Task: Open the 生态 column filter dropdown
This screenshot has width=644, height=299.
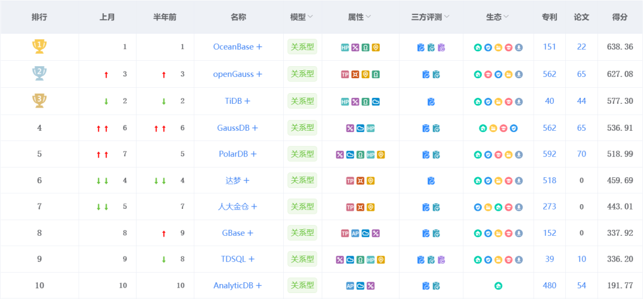Action: [x=506, y=17]
